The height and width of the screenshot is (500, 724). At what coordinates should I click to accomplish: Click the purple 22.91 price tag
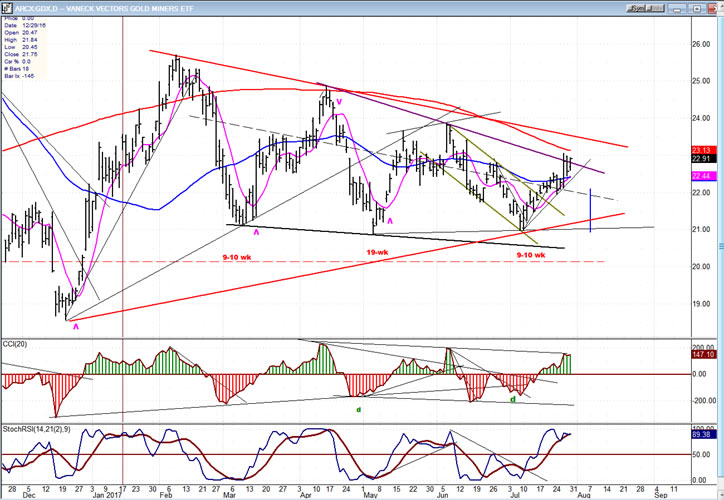tap(701, 159)
